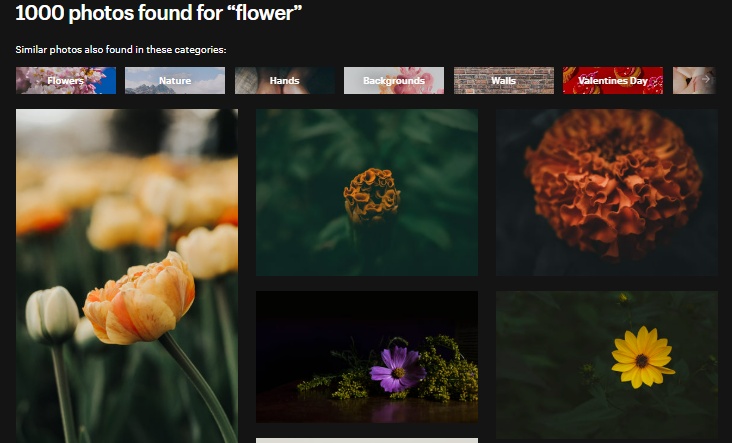Open the light photo peeking at the bottom

click(x=366, y=440)
